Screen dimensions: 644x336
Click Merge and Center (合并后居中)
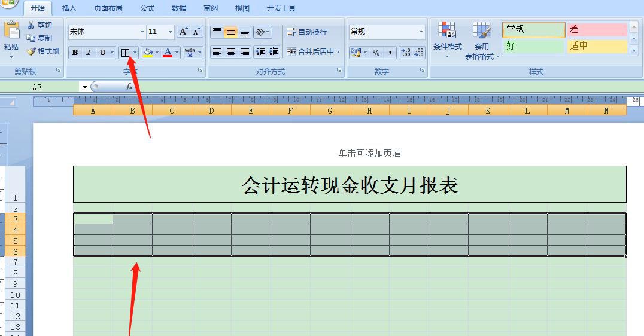click(310, 51)
